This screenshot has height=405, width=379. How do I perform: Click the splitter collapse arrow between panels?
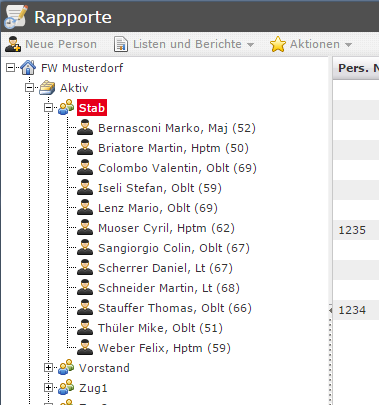tap(330, 310)
